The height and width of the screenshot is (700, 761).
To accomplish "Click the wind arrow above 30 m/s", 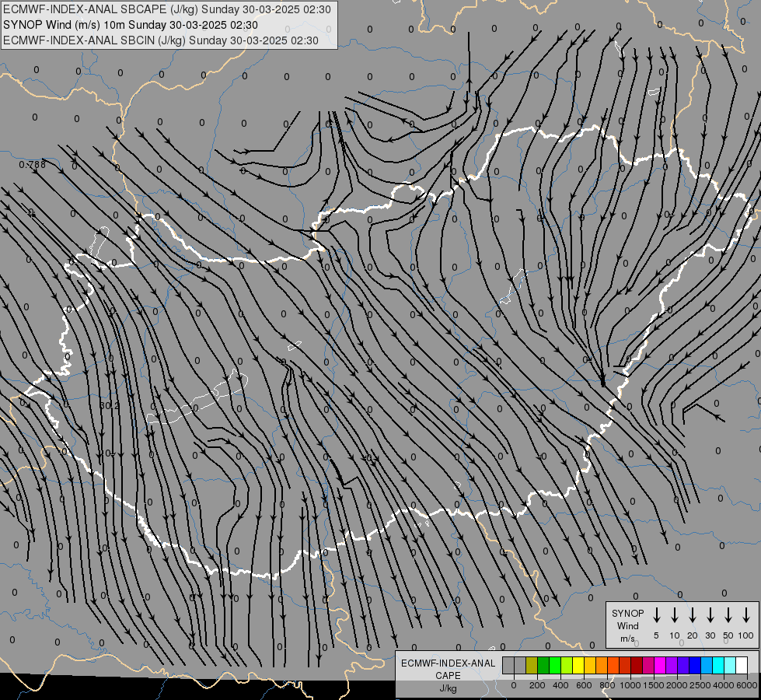I will pos(710,614).
